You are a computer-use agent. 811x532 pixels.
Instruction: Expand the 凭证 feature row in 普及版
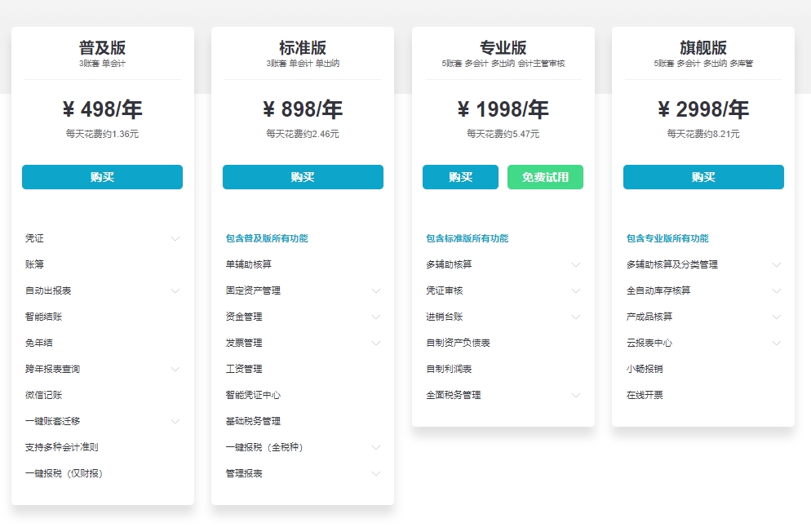pyautogui.click(x=175, y=238)
